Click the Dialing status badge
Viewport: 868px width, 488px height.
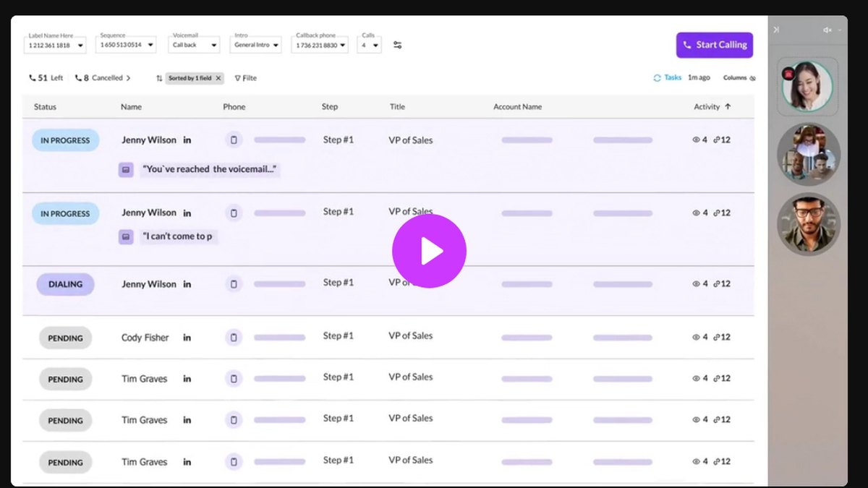coord(65,284)
